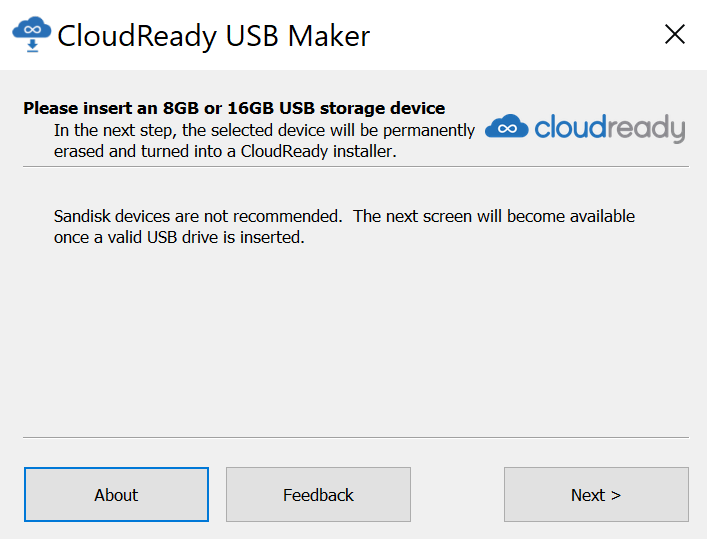Click the blue 'cloud' part of the wordmark
This screenshot has width=707, height=539.
click(570, 127)
